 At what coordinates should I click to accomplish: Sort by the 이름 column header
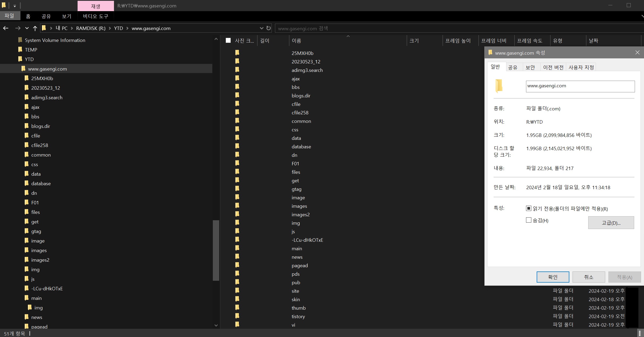[x=348, y=41]
